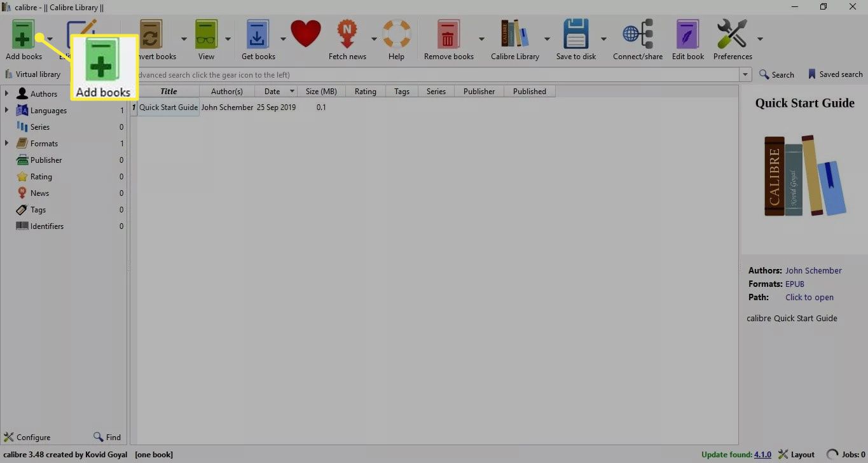Screen dimensions: 868x463
Task: Open Save to disk dropdown arrow
Action: [x=603, y=39]
